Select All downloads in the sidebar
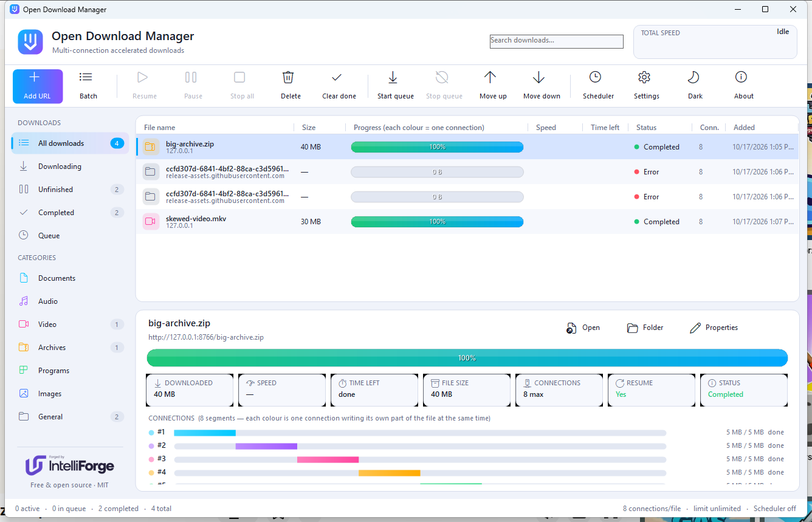812x522 pixels. tap(70, 143)
